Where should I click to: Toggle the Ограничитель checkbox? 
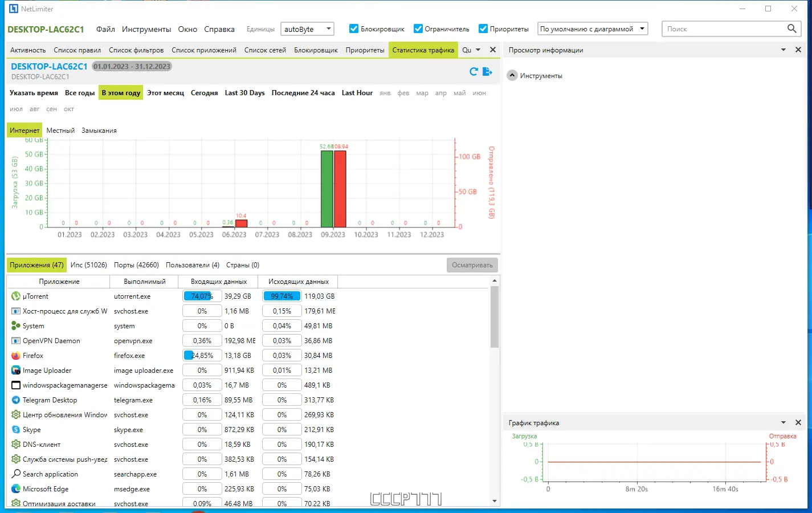(418, 28)
